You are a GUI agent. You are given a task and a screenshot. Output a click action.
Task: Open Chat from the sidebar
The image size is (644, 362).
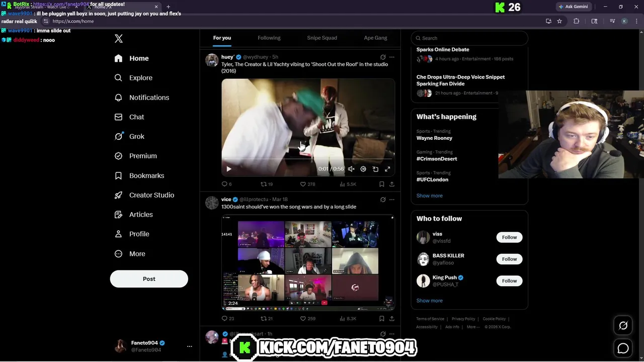click(x=129, y=117)
